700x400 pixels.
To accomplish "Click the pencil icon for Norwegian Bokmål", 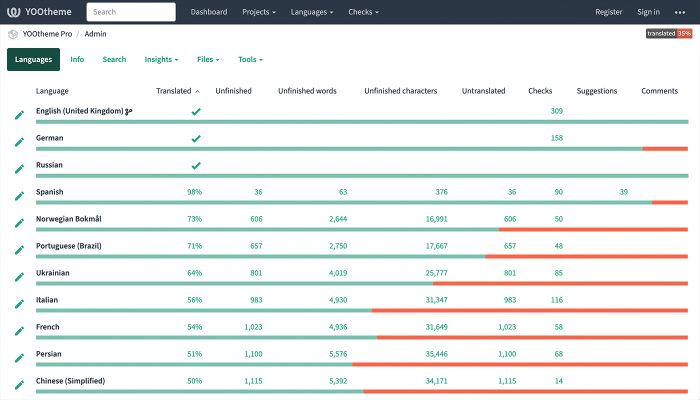I will [19, 223].
